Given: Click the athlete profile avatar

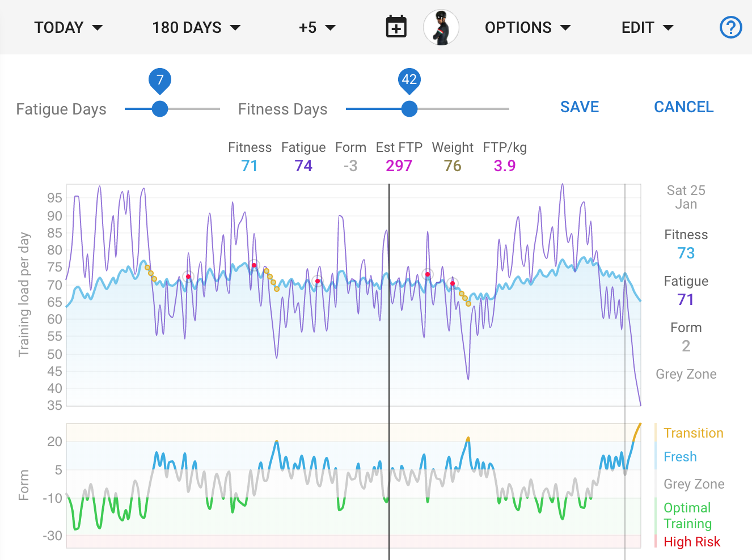Looking at the screenshot, I should coord(441,27).
